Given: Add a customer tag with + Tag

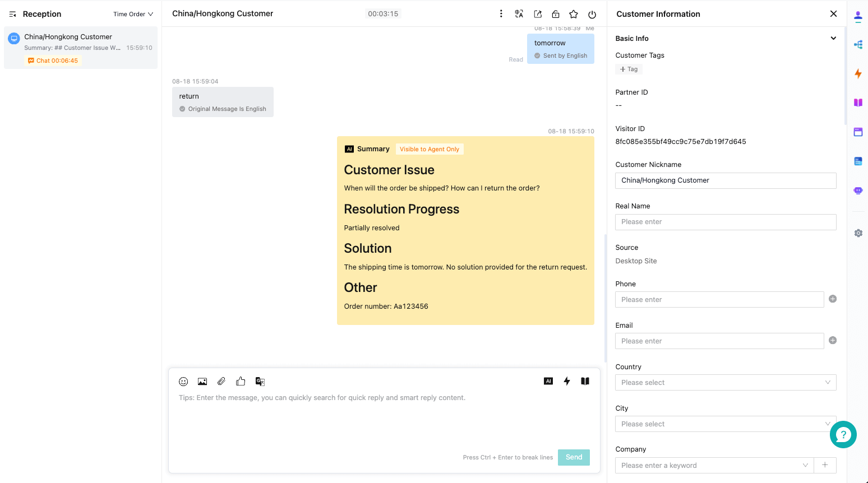Looking at the screenshot, I should pos(629,69).
